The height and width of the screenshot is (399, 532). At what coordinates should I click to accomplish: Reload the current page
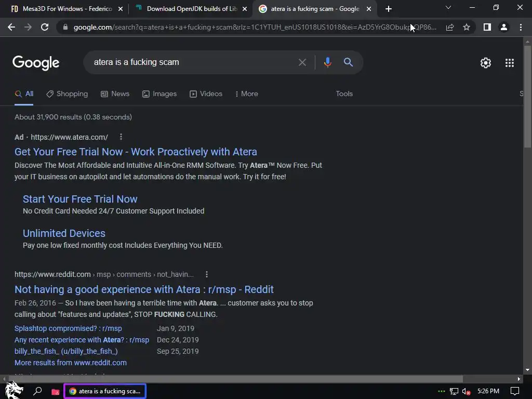pos(45,27)
